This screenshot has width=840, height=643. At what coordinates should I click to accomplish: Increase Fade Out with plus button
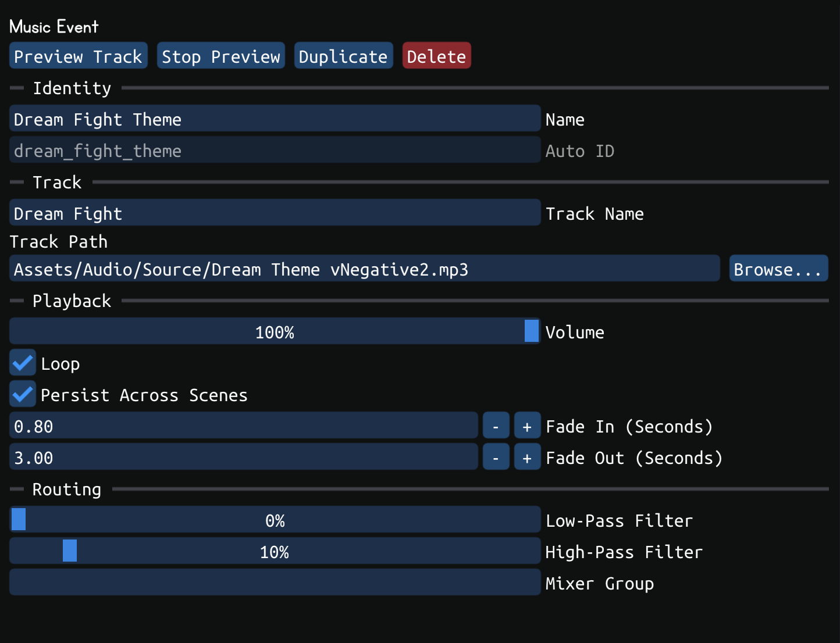pos(528,458)
